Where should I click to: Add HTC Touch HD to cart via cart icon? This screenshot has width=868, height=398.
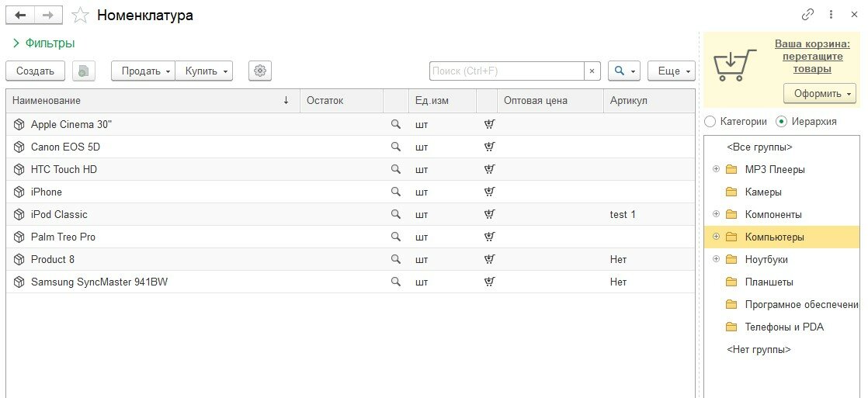click(489, 169)
